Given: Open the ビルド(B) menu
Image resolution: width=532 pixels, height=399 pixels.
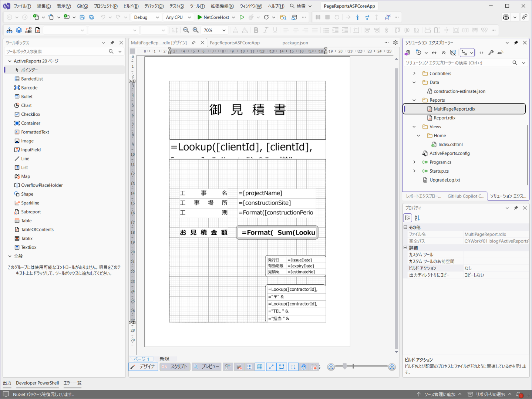Looking at the screenshot, I should [131, 6].
